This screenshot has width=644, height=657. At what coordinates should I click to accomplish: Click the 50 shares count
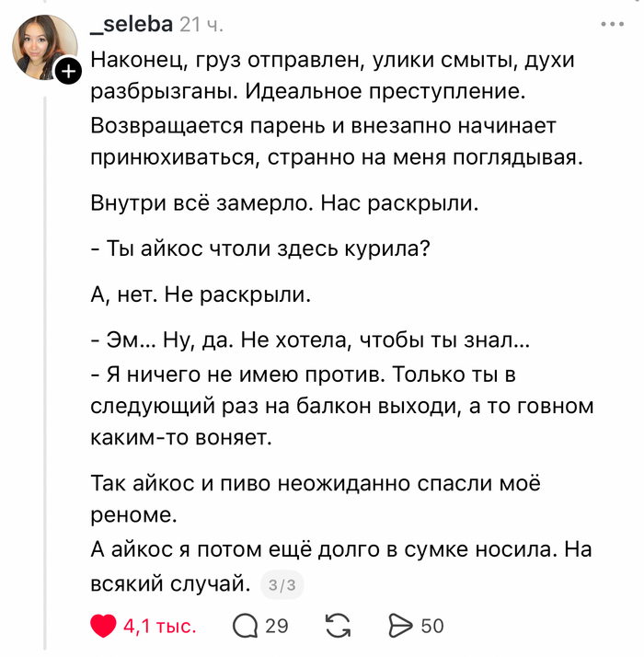[x=432, y=626]
